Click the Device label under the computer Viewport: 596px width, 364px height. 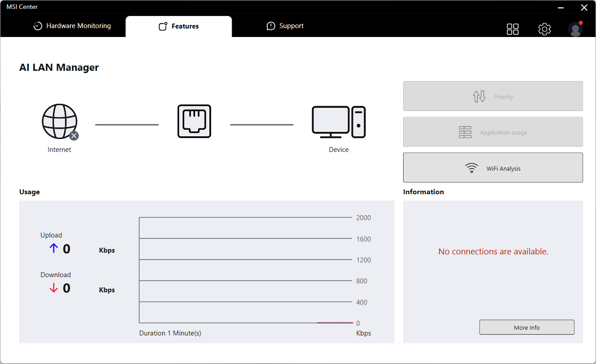coord(339,150)
